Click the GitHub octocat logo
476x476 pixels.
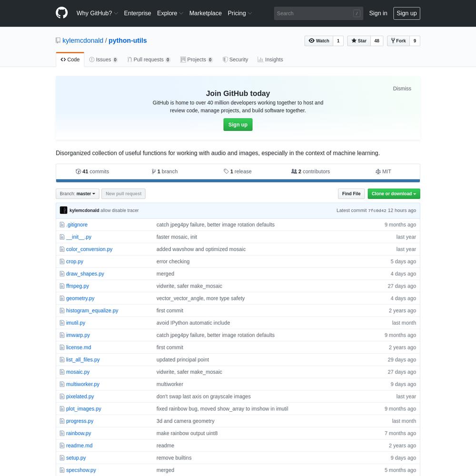(x=61, y=13)
